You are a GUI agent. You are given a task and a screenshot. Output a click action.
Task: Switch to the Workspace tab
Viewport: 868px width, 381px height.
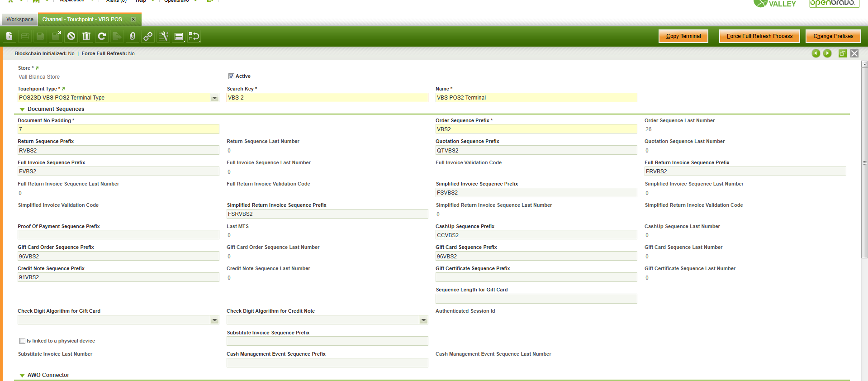click(x=20, y=19)
